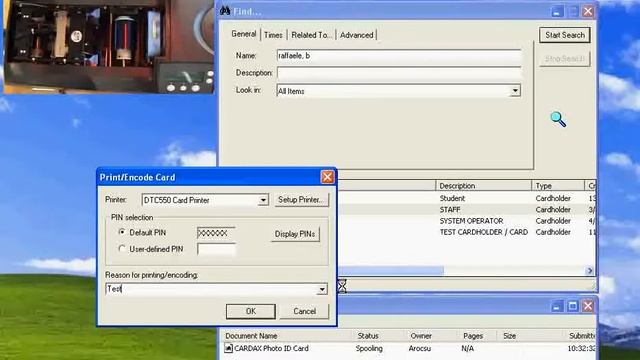Click the printer camera video thumbnail
This screenshot has width=640, height=360.
109,47
